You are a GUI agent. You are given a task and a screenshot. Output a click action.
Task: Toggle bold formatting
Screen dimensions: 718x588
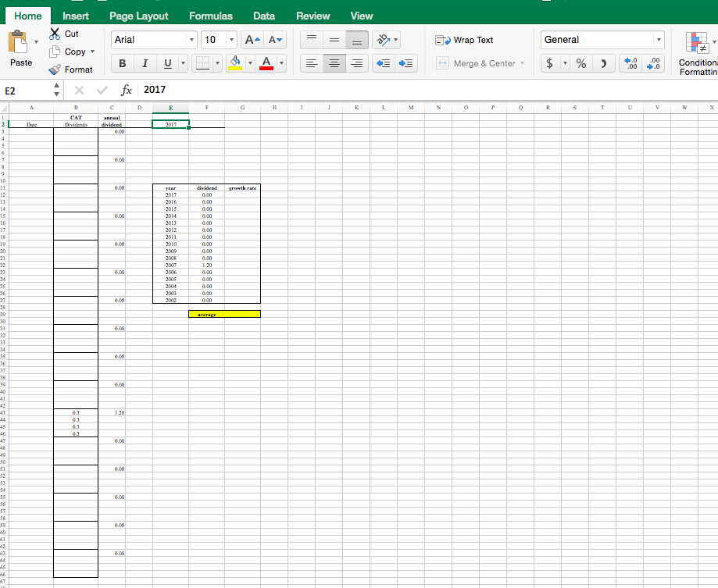pos(122,63)
